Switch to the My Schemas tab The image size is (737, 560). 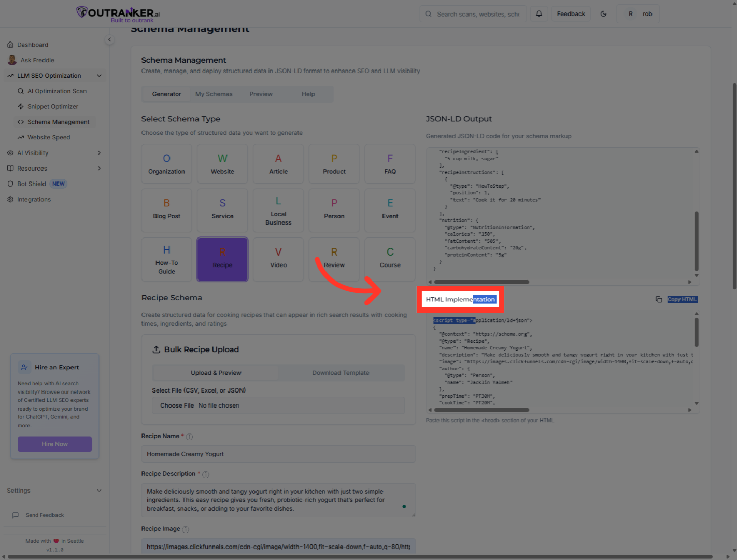(214, 94)
